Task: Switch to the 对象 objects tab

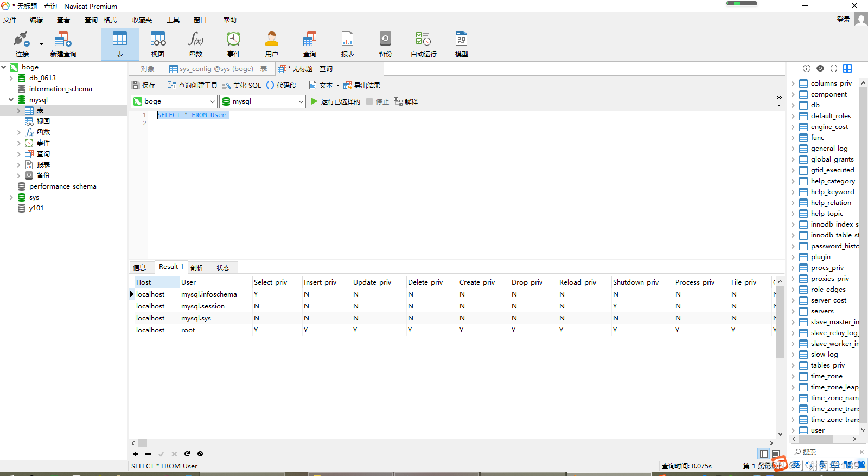Action: [148, 69]
